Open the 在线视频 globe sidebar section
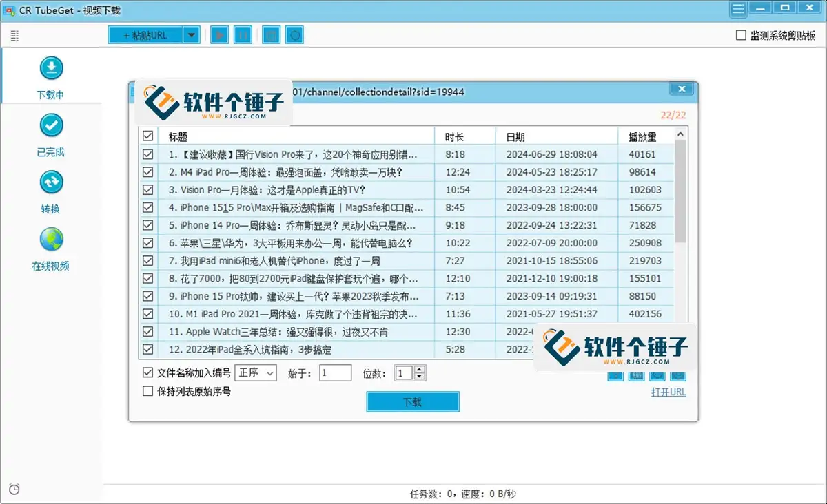827x504 pixels. [x=51, y=249]
